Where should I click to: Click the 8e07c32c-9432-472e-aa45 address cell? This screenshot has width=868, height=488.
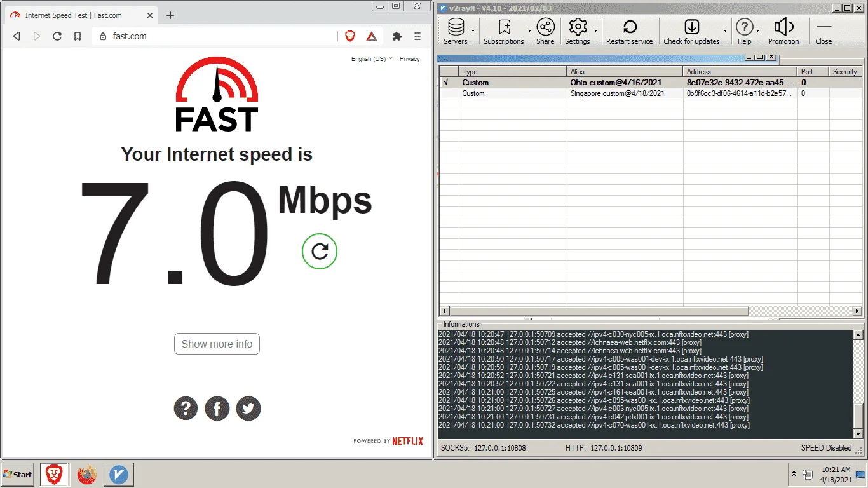(x=740, y=83)
